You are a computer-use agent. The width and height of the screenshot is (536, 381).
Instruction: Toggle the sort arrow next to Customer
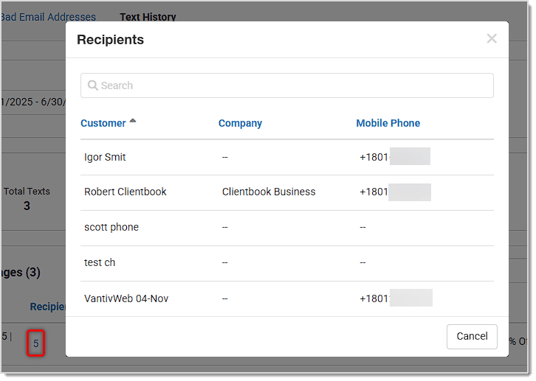click(x=134, y=121)
